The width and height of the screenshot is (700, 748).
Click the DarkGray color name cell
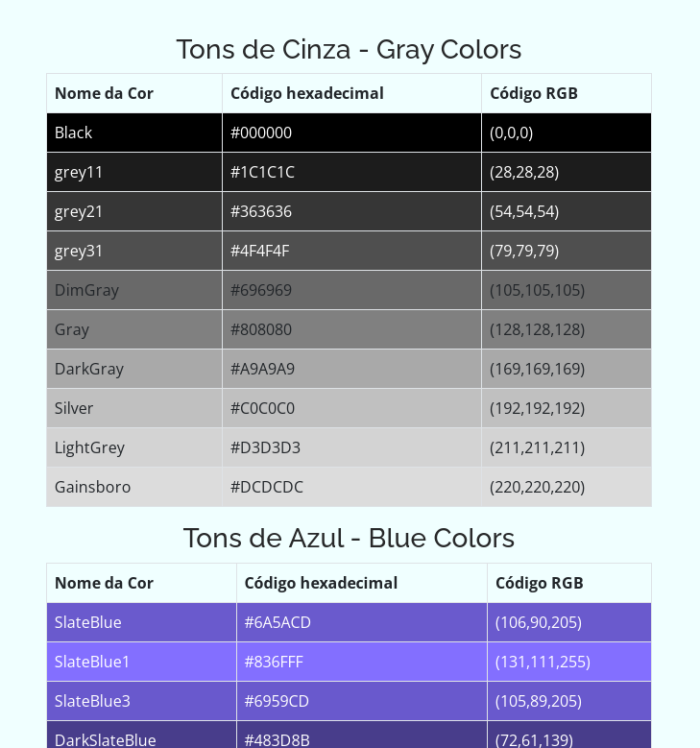pos(89,369)
